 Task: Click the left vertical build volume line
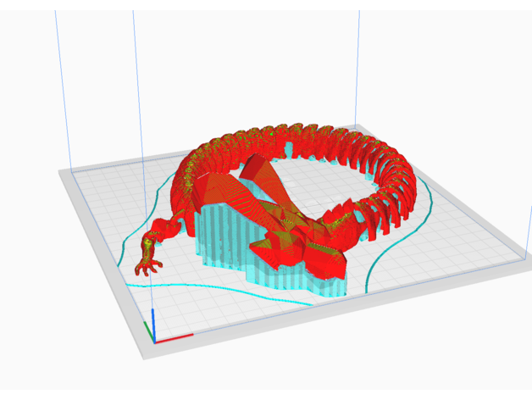coord(136,85)
